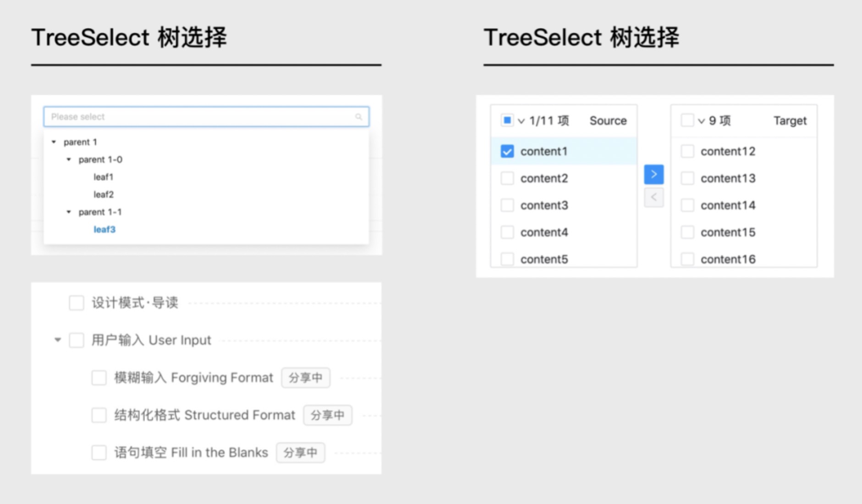Click the triangle beside 用户输入 User Input
This screenshot has height=504, width=862.
tap(57, 340)
